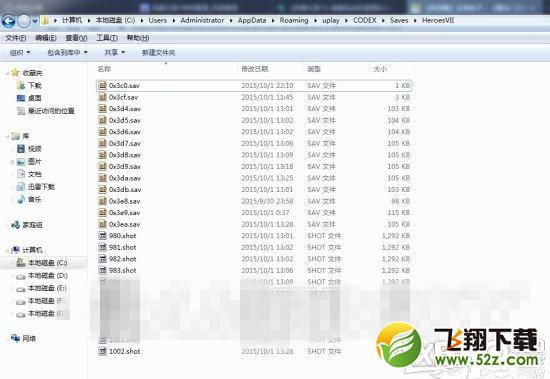Click the Back navigation arrow button

pyautogui.click(x=8, y=21)
